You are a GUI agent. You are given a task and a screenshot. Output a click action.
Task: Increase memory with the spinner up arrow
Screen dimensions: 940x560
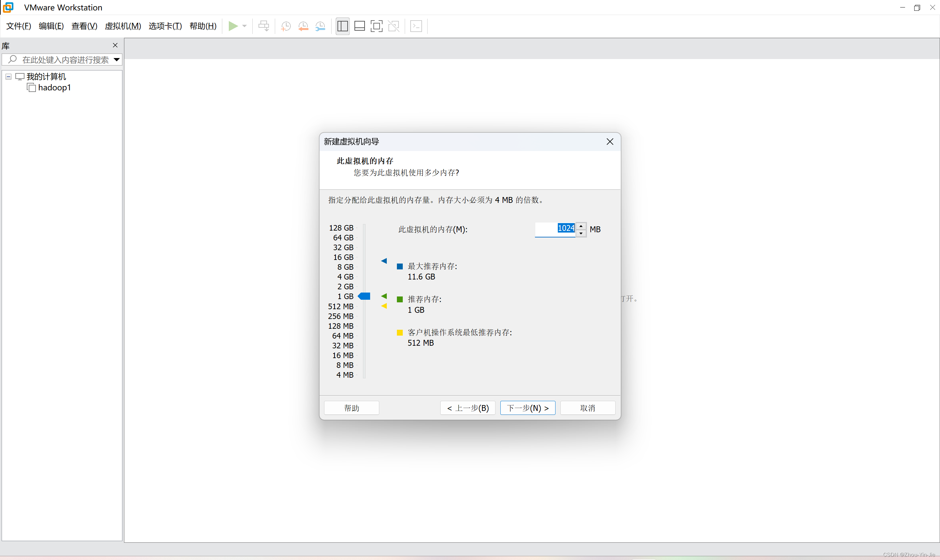coord(581,226)
